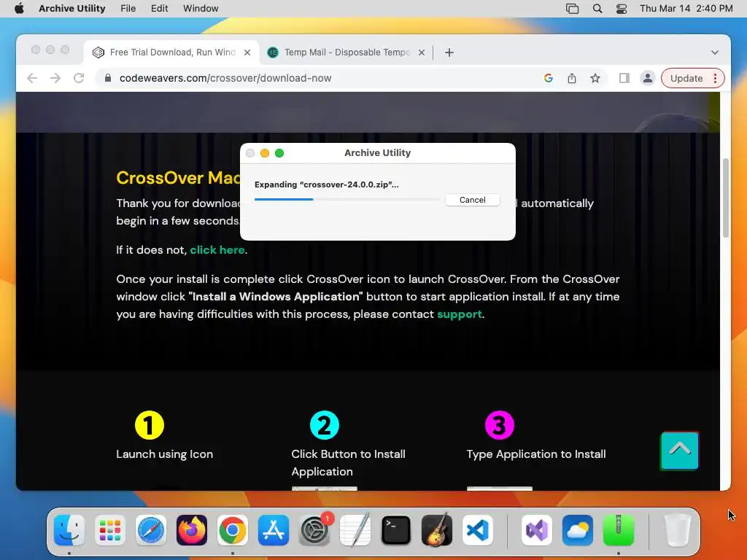Click the scroll-to-top arrow button
747x560 pixels.
[679, 451]
